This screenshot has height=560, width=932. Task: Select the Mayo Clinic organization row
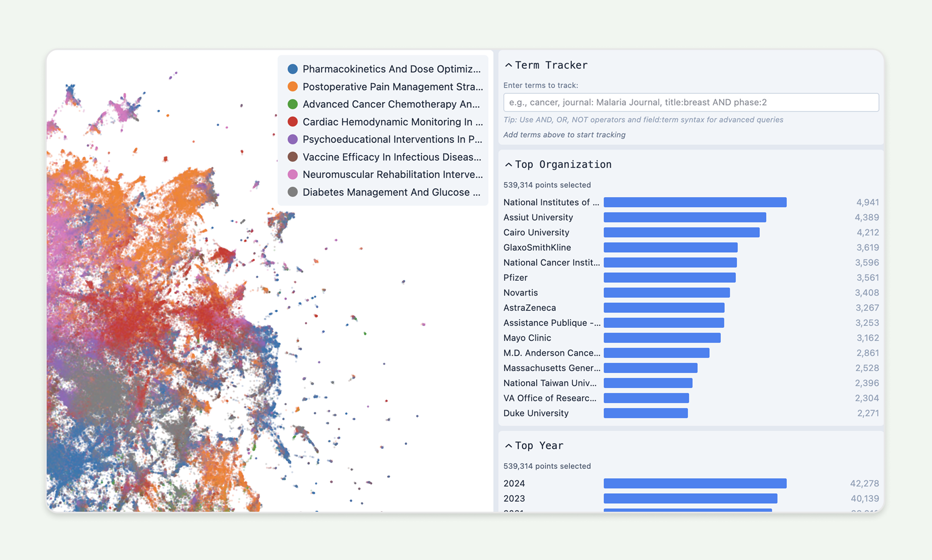691,338
